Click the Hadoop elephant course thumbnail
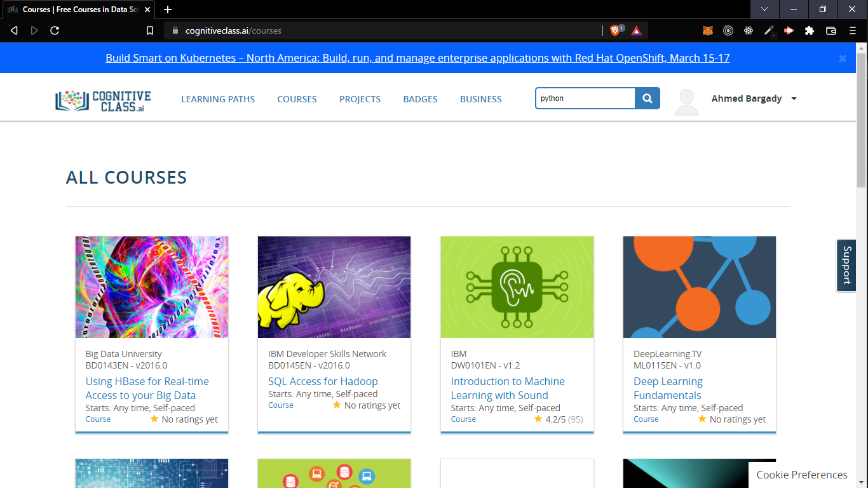This screenshot has width=868, height=488. tap(334, 287)
